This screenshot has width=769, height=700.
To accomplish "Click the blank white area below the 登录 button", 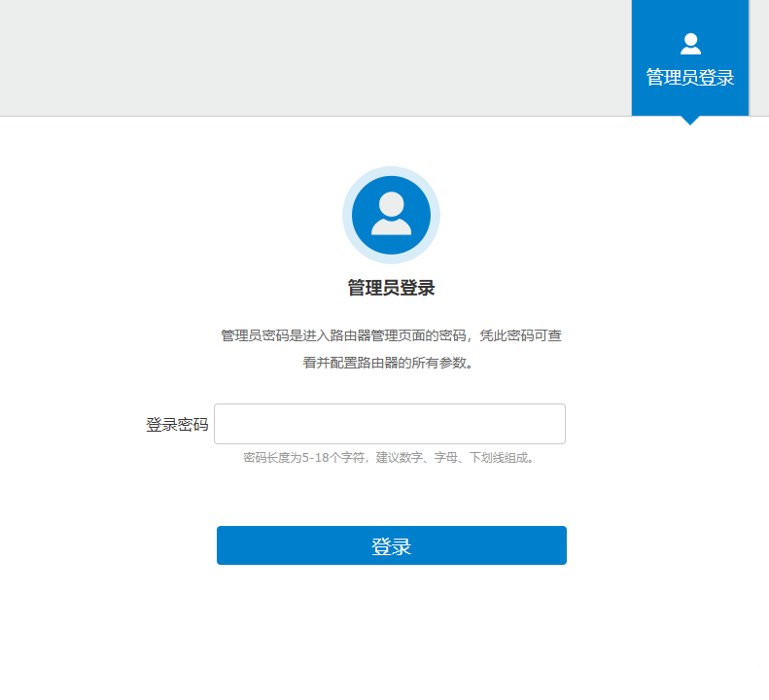I will click(x=389, y=632).
